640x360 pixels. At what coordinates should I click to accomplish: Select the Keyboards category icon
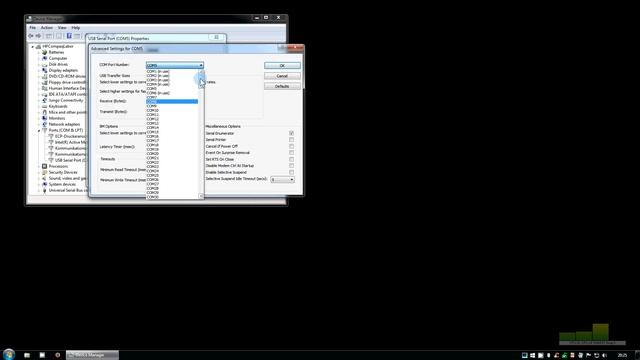pyautogui.click(x=44, y=106)
